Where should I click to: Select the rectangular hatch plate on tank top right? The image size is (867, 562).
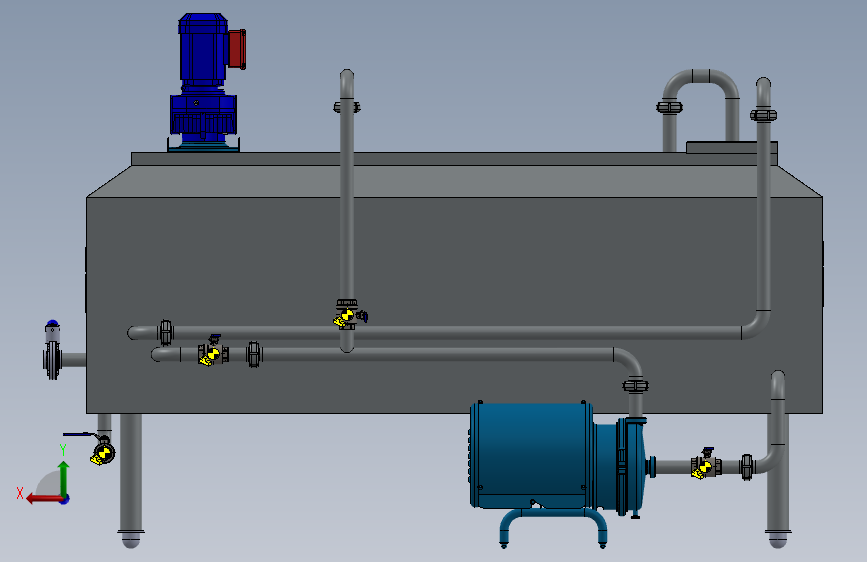732,147
